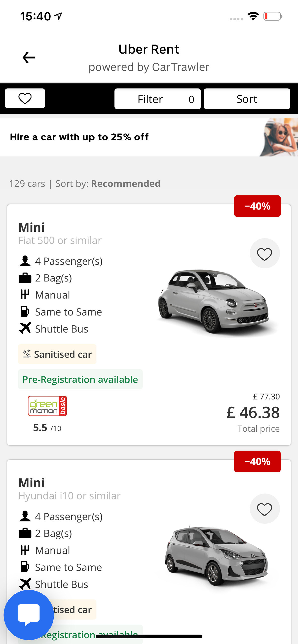Open the Sort options
The image size is (298, 644).
coord(247,99)
